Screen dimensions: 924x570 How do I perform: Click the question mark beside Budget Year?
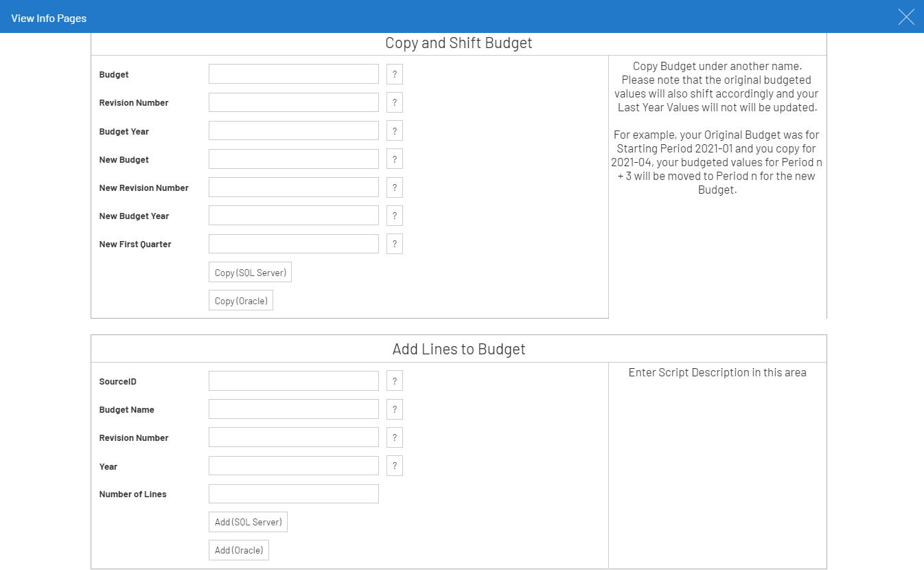394,130
